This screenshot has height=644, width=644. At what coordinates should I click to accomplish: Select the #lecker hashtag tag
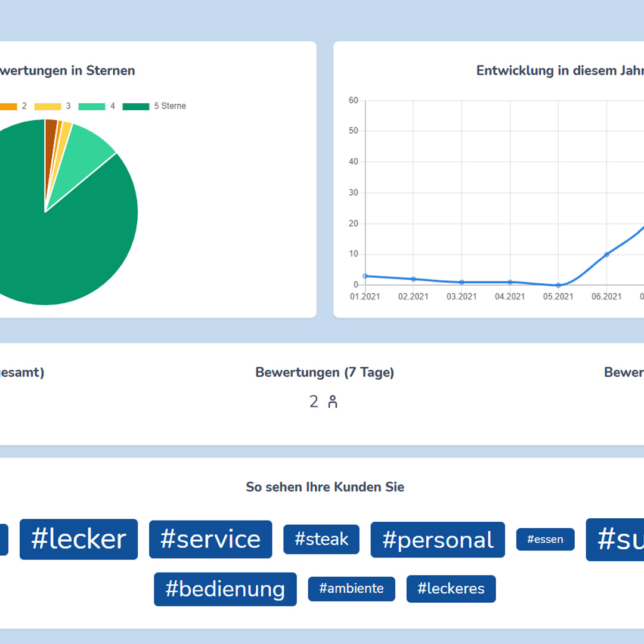79,539
